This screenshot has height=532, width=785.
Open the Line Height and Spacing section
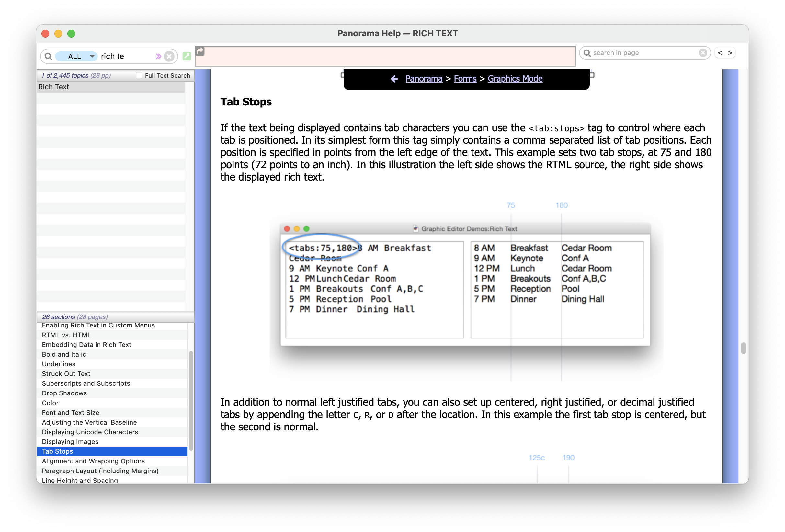pyautogui.click(x=112, y=480)
